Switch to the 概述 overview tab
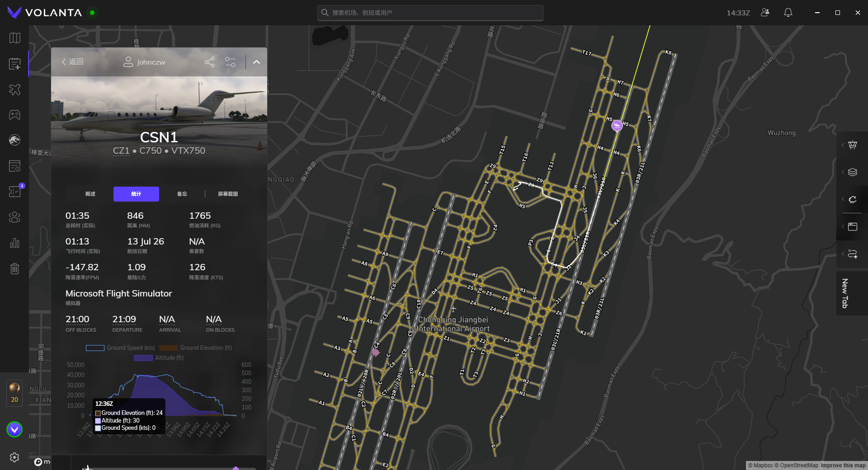Image resolution: width=868 pixels, height=470 pixels. click(90, 194)
